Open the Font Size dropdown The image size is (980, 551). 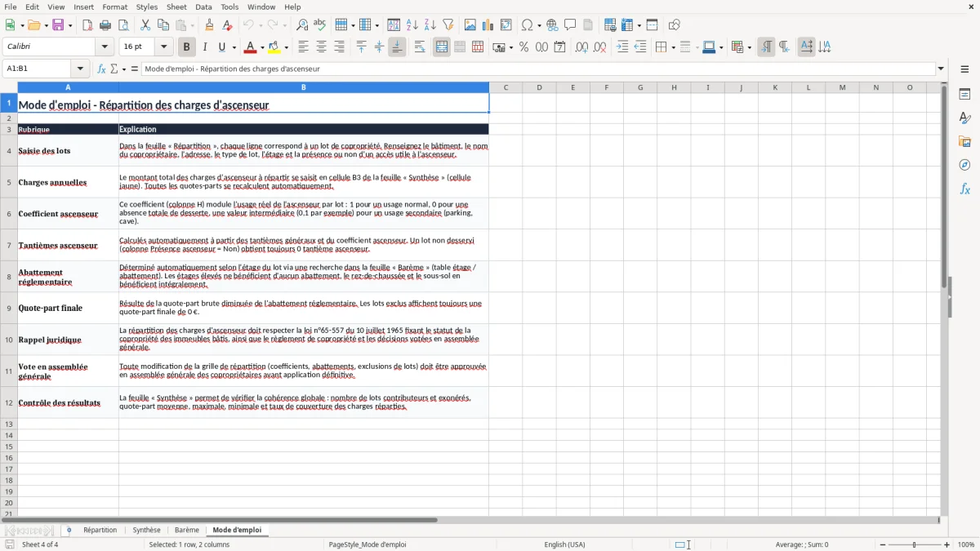coord(163,47)
